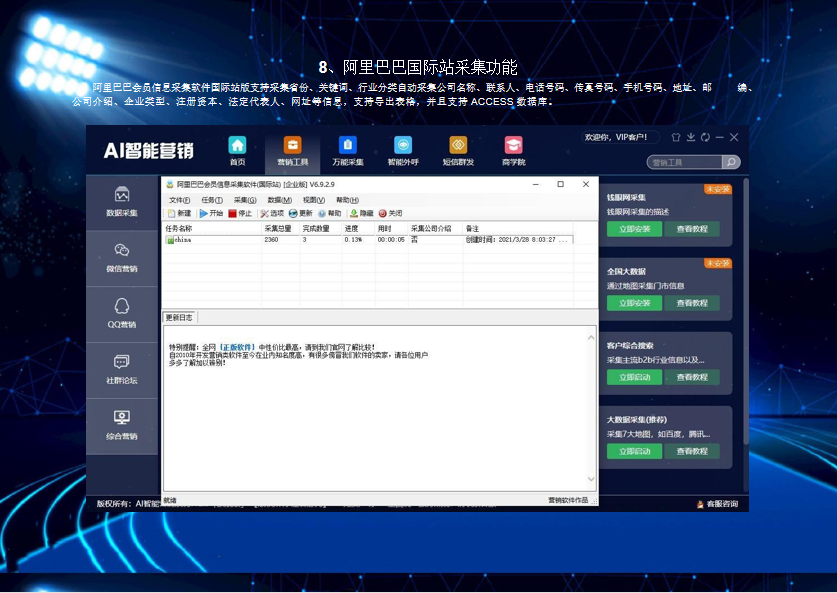Click the log pane scroll up arrow
This screenshot has height=593, width=837.
[591, 337]
